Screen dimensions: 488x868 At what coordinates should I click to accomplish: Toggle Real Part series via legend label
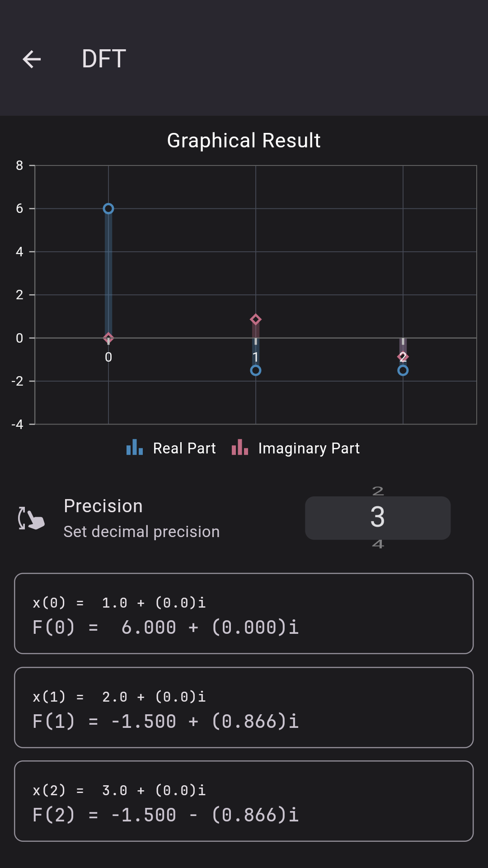184,448
